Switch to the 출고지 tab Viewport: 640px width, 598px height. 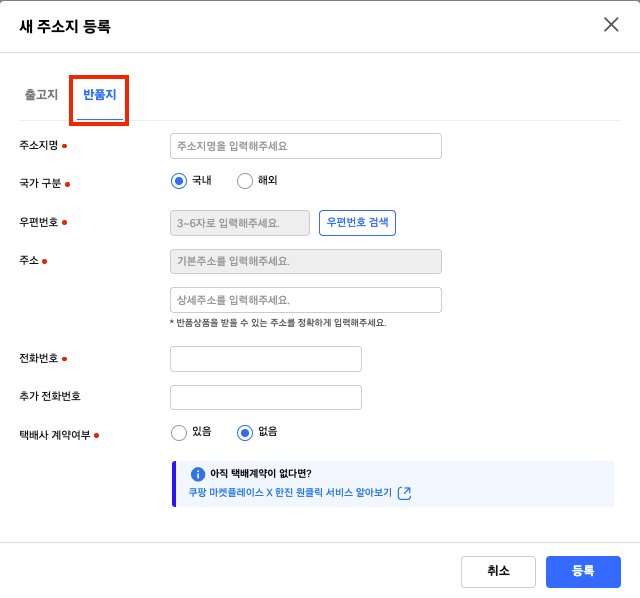[41, 95]
